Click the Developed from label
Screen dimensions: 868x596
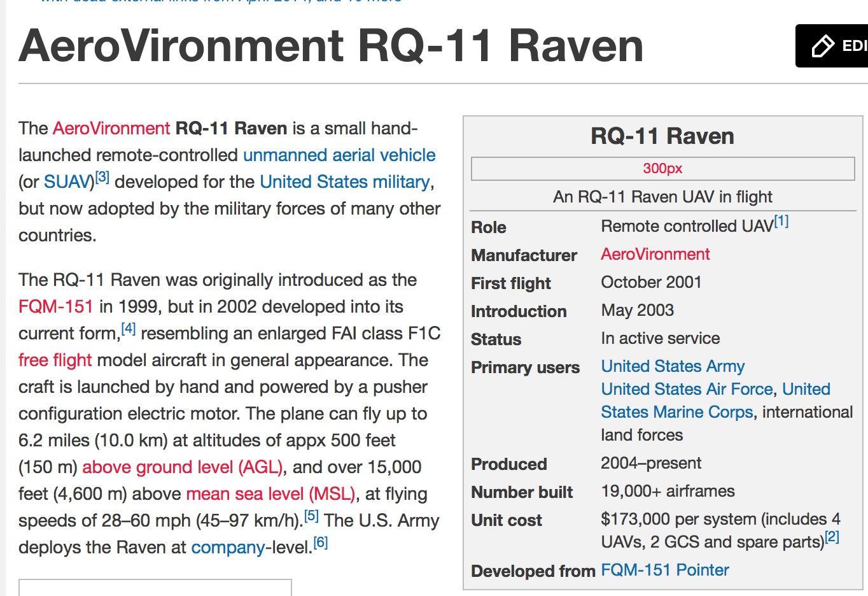(533, 572)
